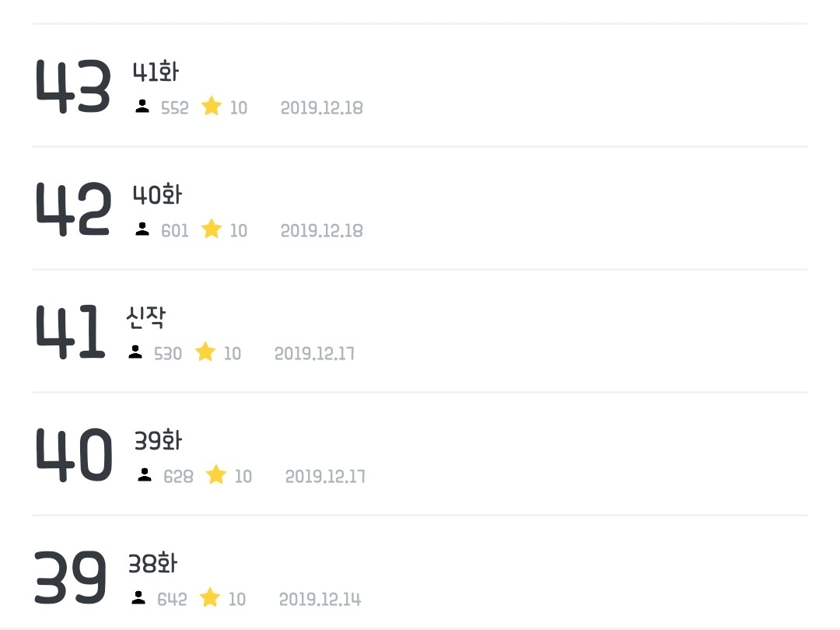Click the star icon beside 39화

tap(216, 475)
